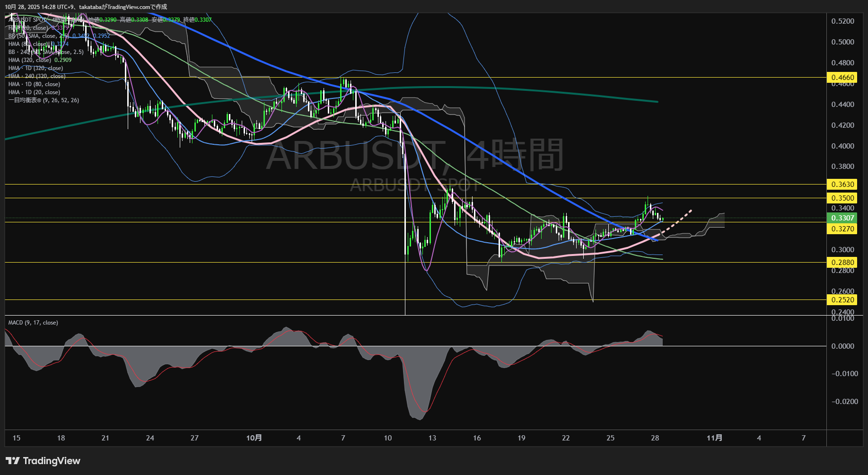Select the yellow 0.4660 price level label
Viewport: 868px width, 475px height.
click(842, 78)
